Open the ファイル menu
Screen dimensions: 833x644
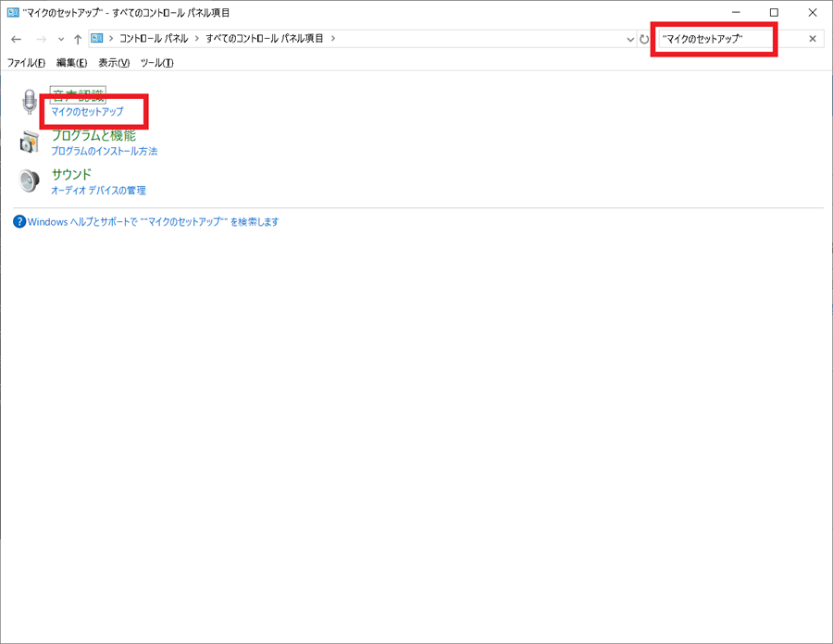click(26, 63)
